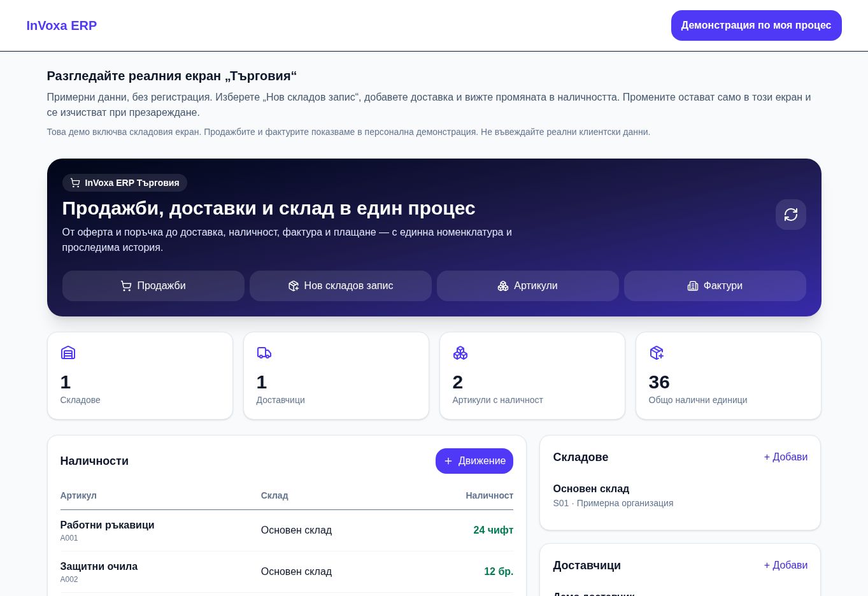Click S01 · Примерна организация text
Viewport: 868px width, 596px height.
[613, 503]
